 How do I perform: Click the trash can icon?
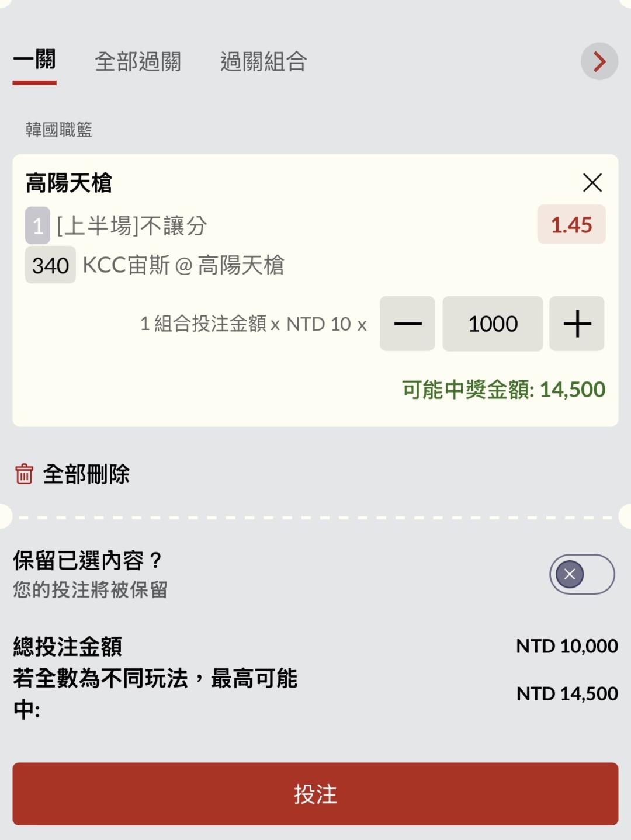[24, 474]
